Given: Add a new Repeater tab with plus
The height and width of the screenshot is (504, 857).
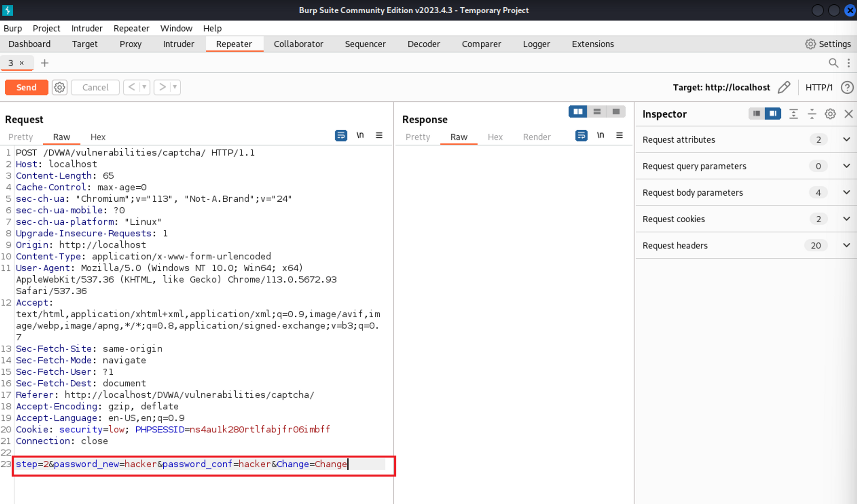Looking at the screenshot, I should click(x=45, y=63).
